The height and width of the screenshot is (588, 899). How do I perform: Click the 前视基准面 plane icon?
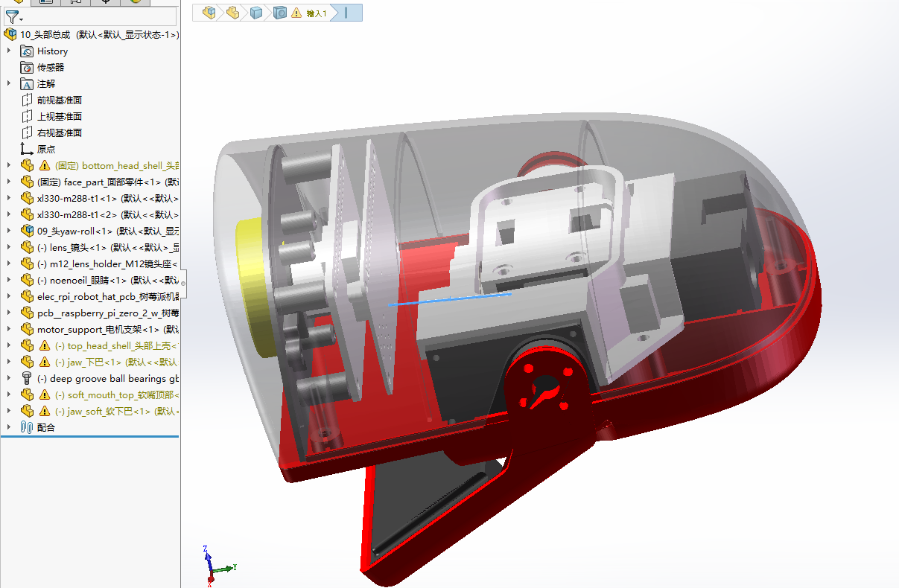(x=27, y=100)
